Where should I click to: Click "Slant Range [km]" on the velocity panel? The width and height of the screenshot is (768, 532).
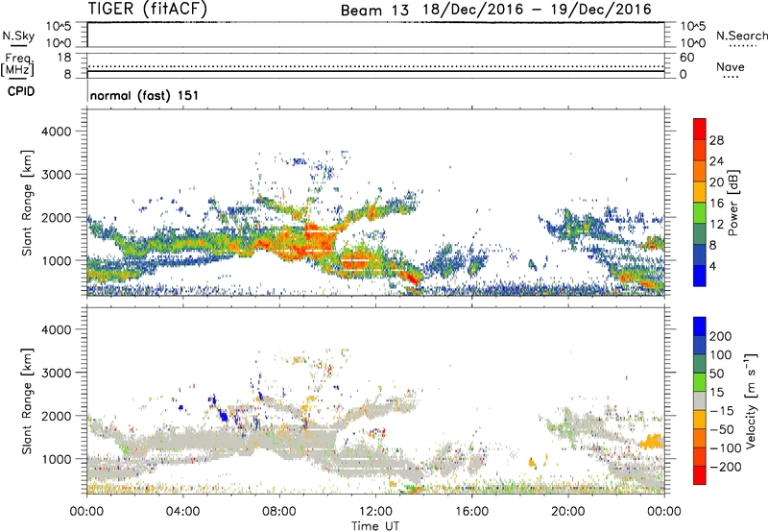pos(26,401)
